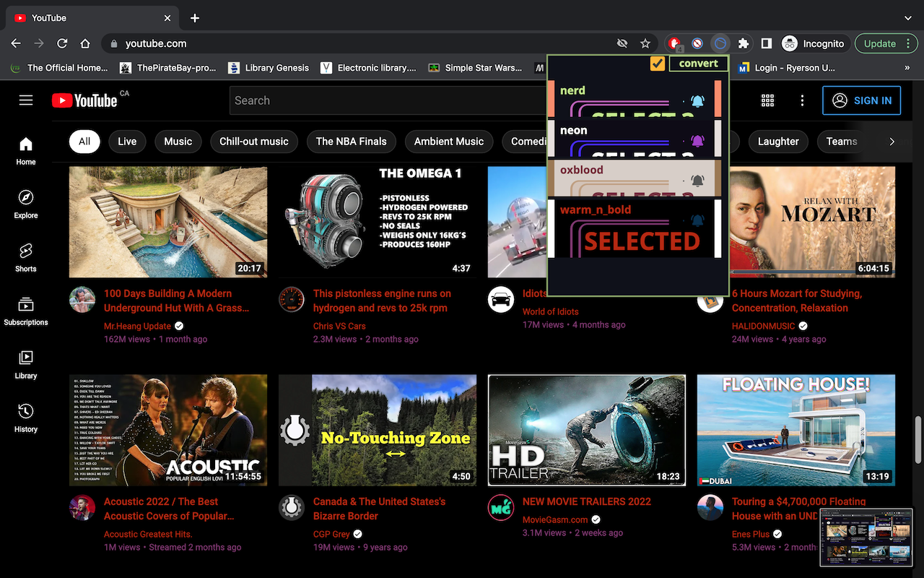This screenshot has width=924, height=578.
Task: Open the blue blocked-circle extension icon
Action: pos(697,43)
